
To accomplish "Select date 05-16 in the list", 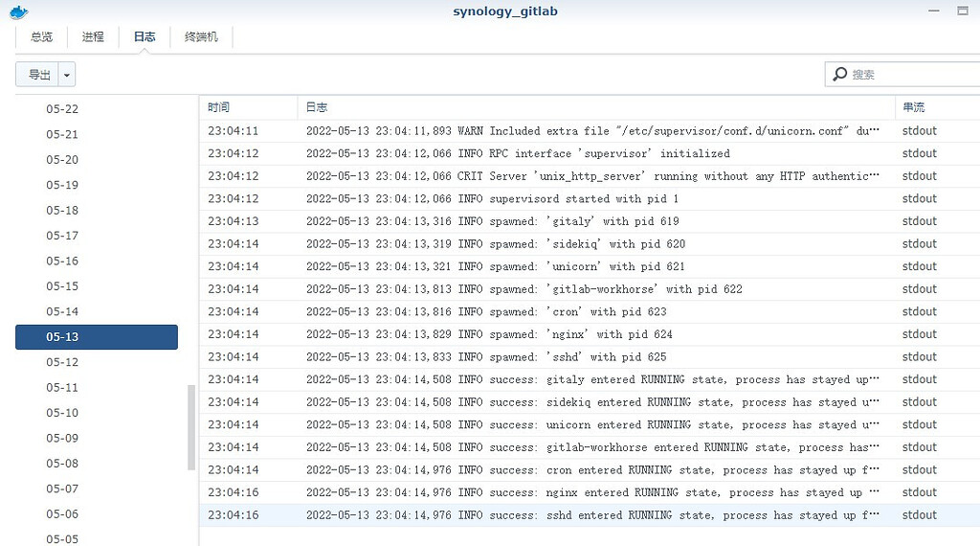I will click(97, 261).
